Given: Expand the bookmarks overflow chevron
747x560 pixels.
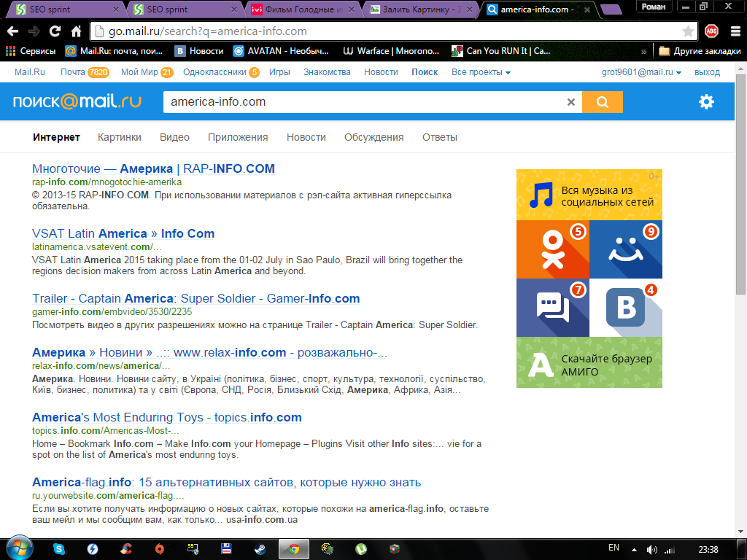Looking at the screenshot, I should [644, 52].
